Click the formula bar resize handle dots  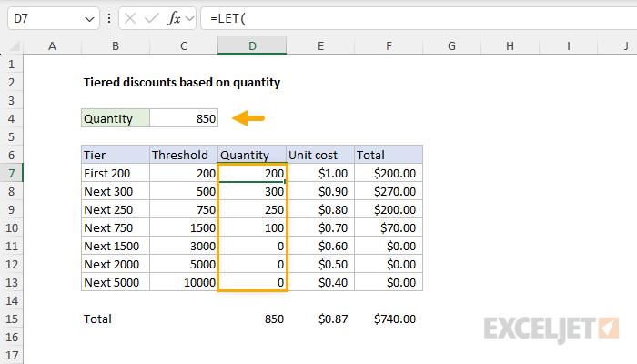point(109,18)
